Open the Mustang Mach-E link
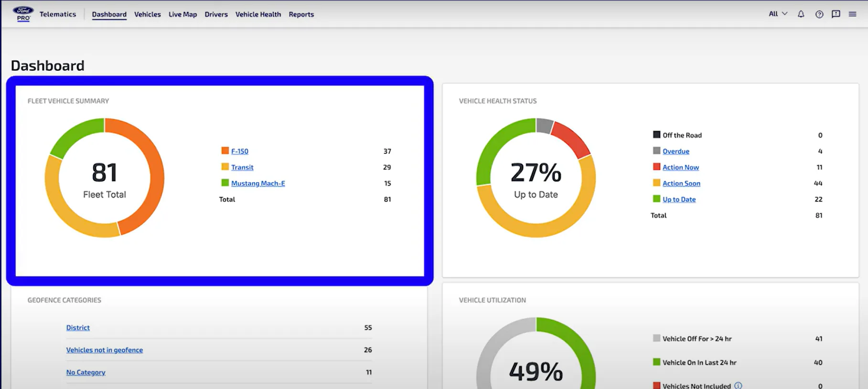Viewport: 868px width, 389px height. tap(258, 183)
